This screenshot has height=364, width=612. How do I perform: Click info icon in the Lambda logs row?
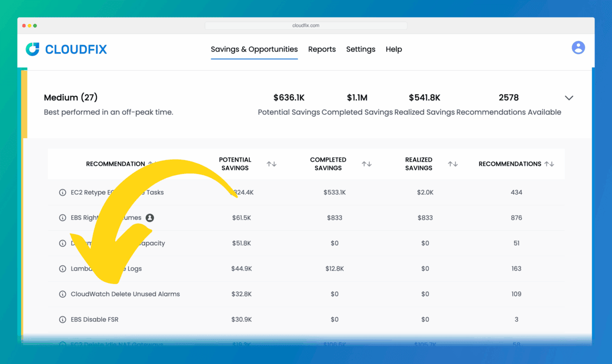63,269
